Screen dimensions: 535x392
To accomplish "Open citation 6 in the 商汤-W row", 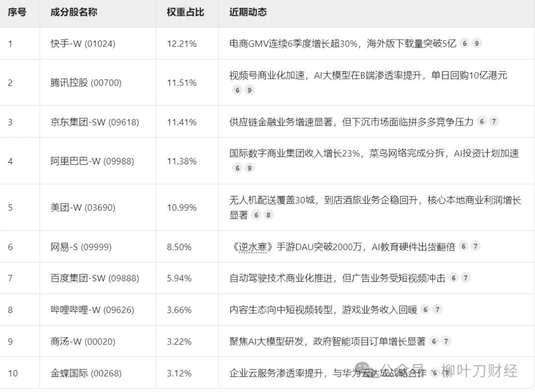I will tap(433, 341).
